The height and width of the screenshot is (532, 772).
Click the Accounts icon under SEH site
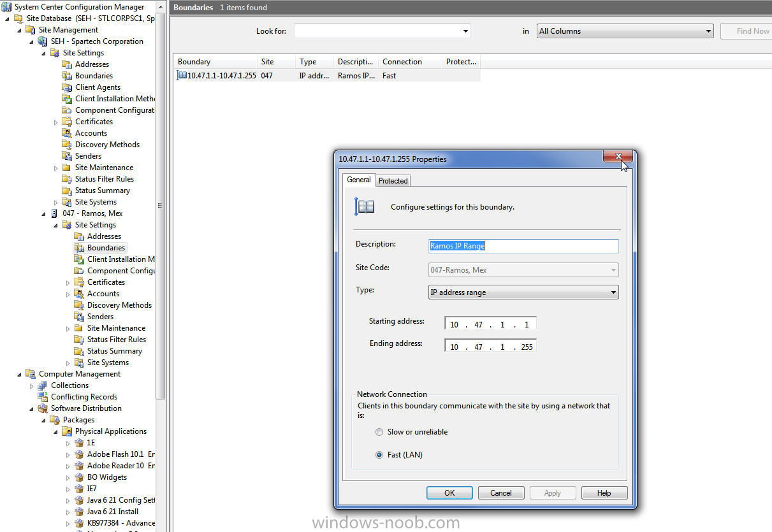click(x=67, y=133)
